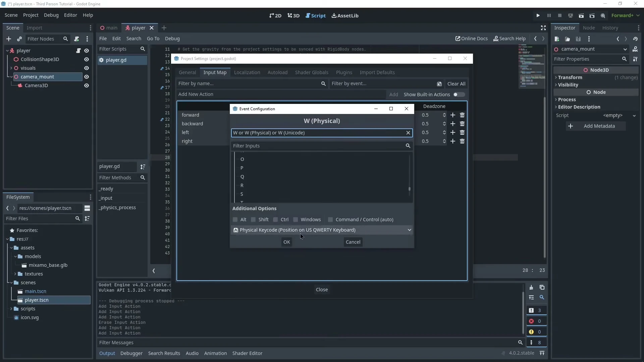The image size is (644, 362).
Task: Create a new resource in the Inspector
Action: pyautogui.click(x=557, y=39)
